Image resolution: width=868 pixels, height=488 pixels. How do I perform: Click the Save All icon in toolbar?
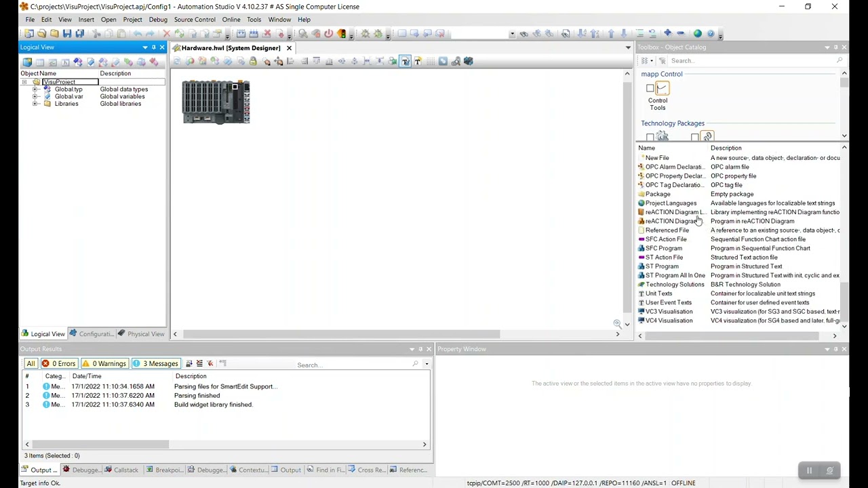[x=79, y=33]
